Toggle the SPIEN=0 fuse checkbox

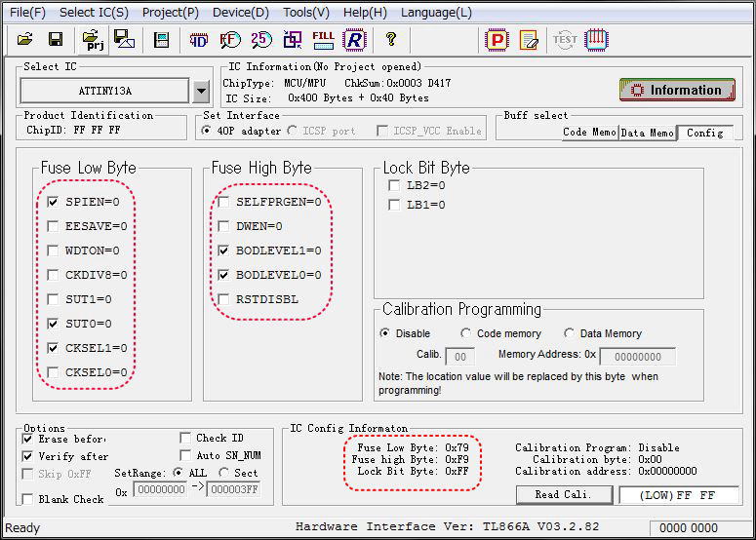click(x=53, y=202)
